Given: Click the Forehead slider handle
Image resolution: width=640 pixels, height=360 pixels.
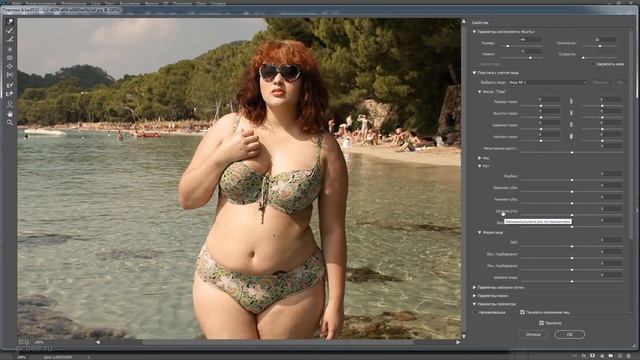Looking at the screenshot, I should pyautogui.click(x=572, y=247).
